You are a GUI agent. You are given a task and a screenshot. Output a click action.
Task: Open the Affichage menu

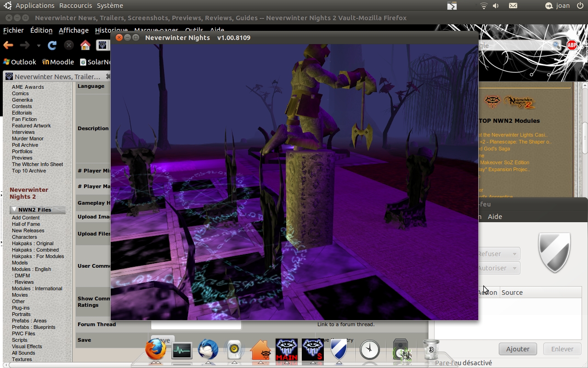[73, 30]
